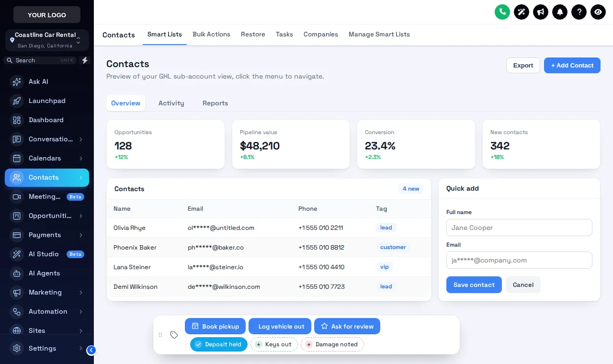
Task: Click the Export button
Action: [x=523, y=66]
